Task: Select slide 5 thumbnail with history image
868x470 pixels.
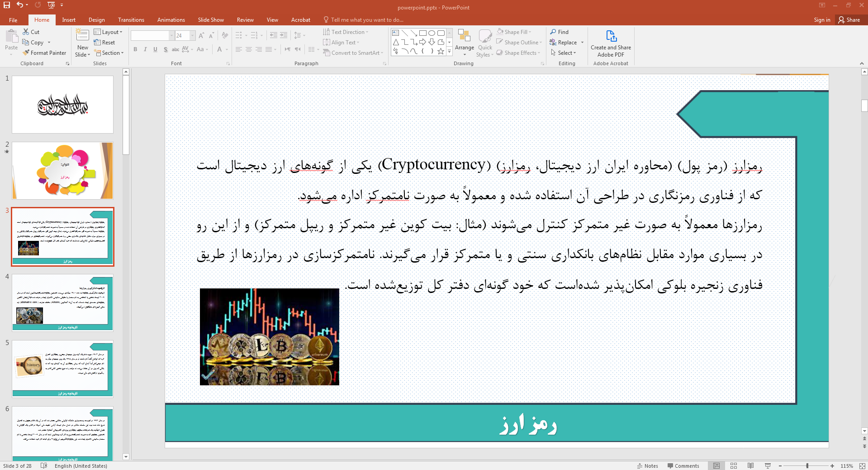Action: (63, 369)
